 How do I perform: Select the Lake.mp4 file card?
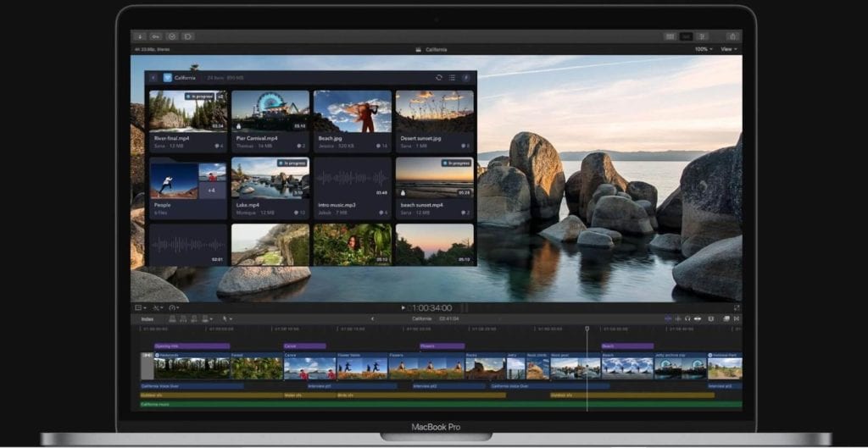click(x=270, y=189)
